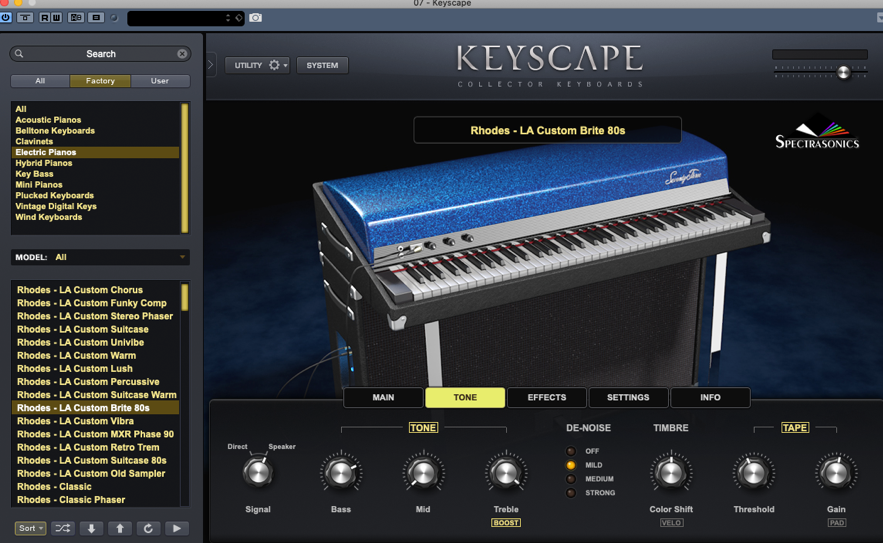Viewport: 883px width, 543px height.
Task: Toggle the TAPE section on/off label
Action: (795, 428)
